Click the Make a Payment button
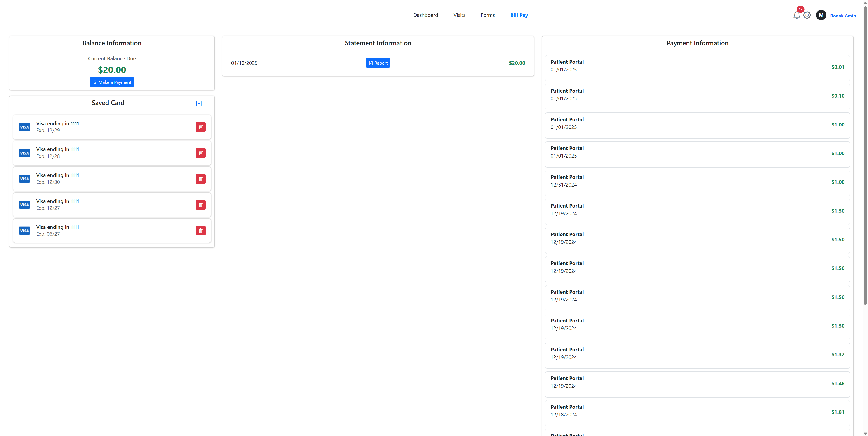Screen dimensions: 868x436 [x=112, y=82]
